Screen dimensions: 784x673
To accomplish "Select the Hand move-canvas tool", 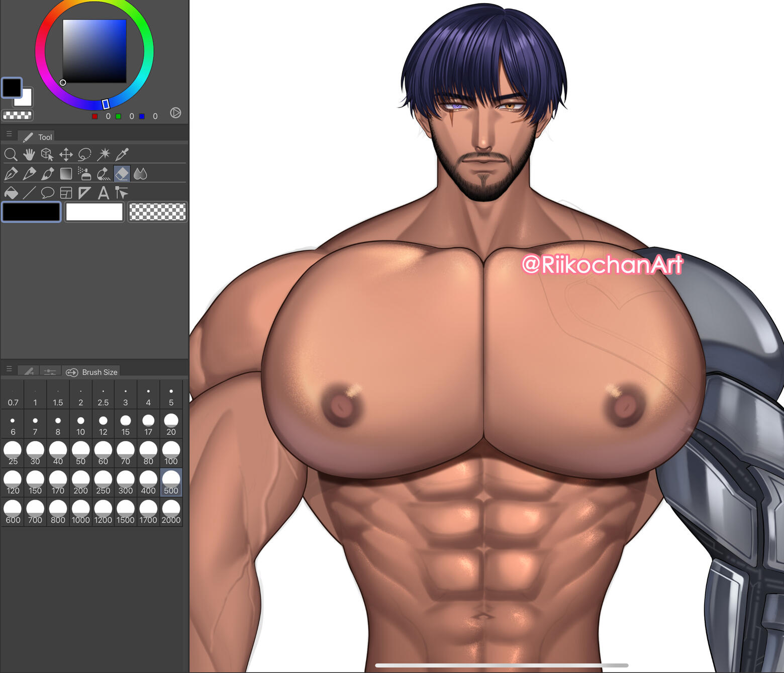I will [x=29, y=154].
